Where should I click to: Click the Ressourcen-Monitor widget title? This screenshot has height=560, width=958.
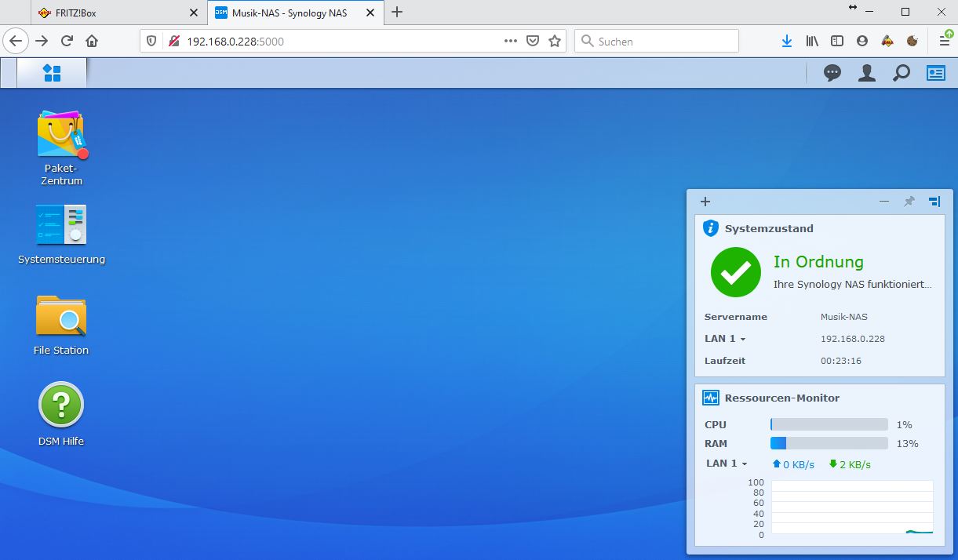tap(782, 398)
